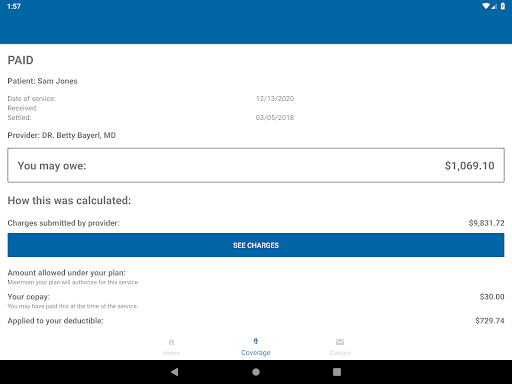Image resolution: width=512 pixels, height=384 pixels.
Task: Select Applied to your deductible label
Action: coord(55,321)
